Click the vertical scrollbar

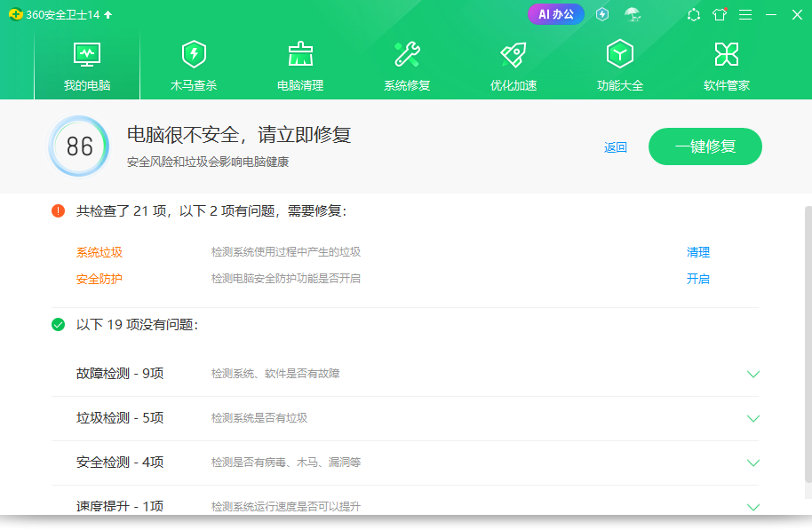click(x=808, y=344)
